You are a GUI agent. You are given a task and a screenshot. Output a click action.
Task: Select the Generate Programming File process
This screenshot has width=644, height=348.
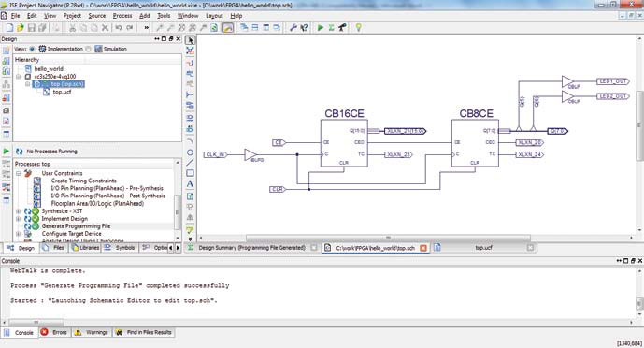pyautogui.click(x=76, y=226)
